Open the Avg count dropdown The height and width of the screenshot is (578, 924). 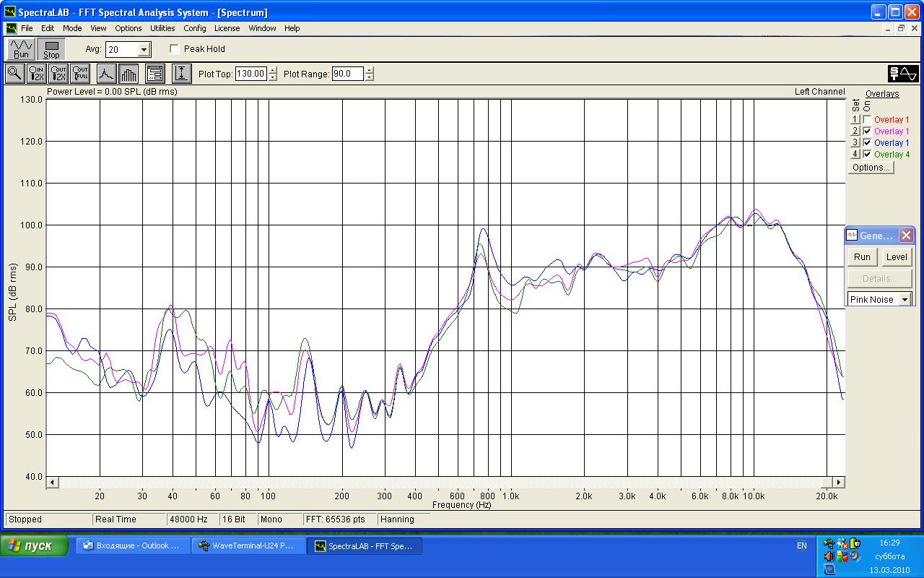144,50
